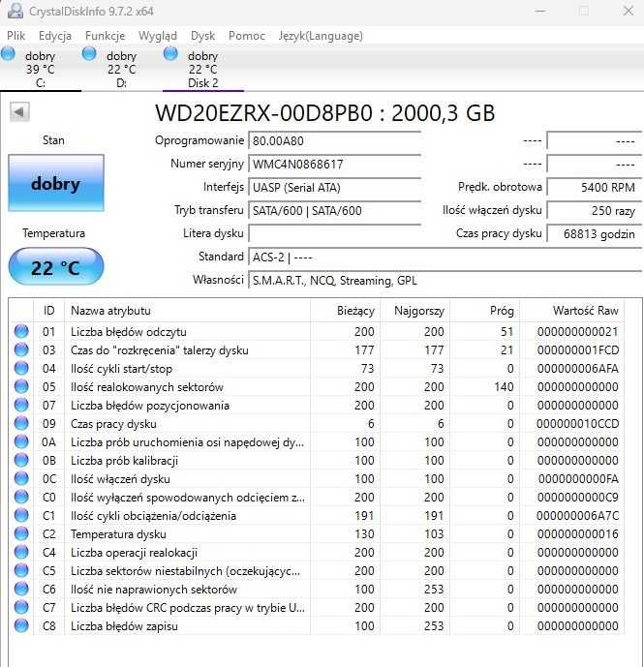The width and height of the screenshot is (644, 667).
Task: Click the 'Nazwa atrybutu' column header
Action: tap(187, 311)
